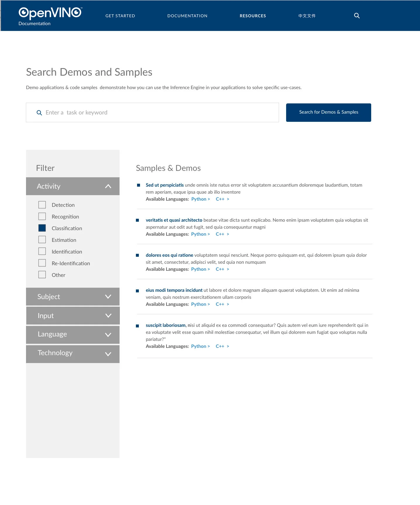Viewport: 420px width, 505px height.
Task: Open C++ link for dolores eos qui ratione
Action: tap(222, 269)
